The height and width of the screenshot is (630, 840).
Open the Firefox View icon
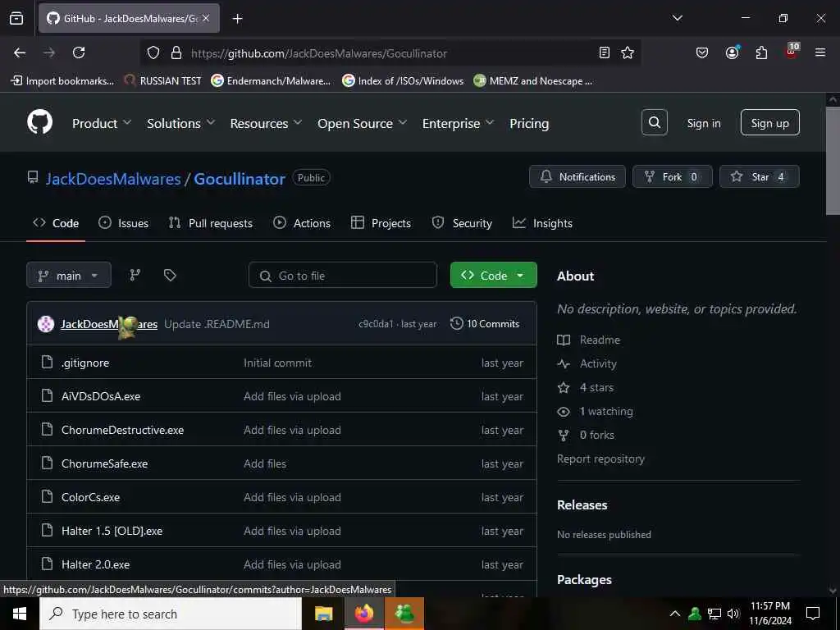16,18
